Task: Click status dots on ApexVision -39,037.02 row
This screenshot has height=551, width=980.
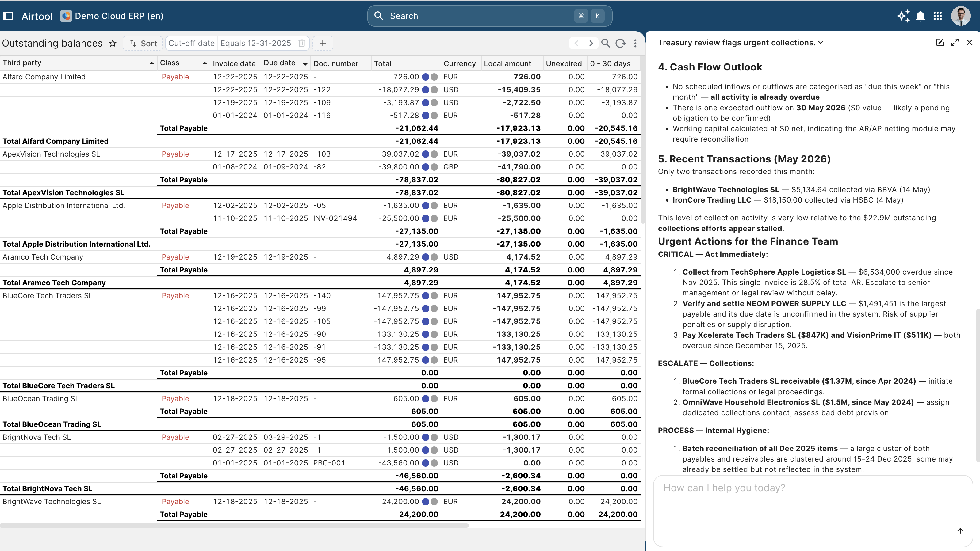Action: point(430,154)
